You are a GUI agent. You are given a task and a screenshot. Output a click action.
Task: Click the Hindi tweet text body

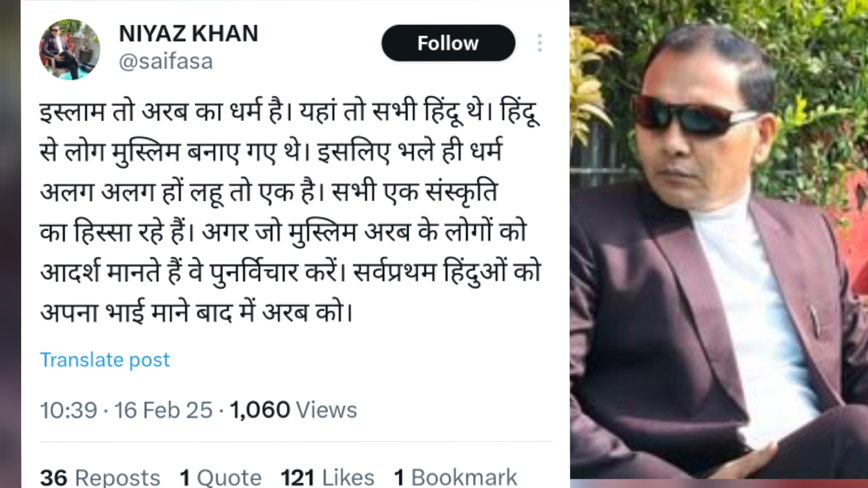coord(290,211)
